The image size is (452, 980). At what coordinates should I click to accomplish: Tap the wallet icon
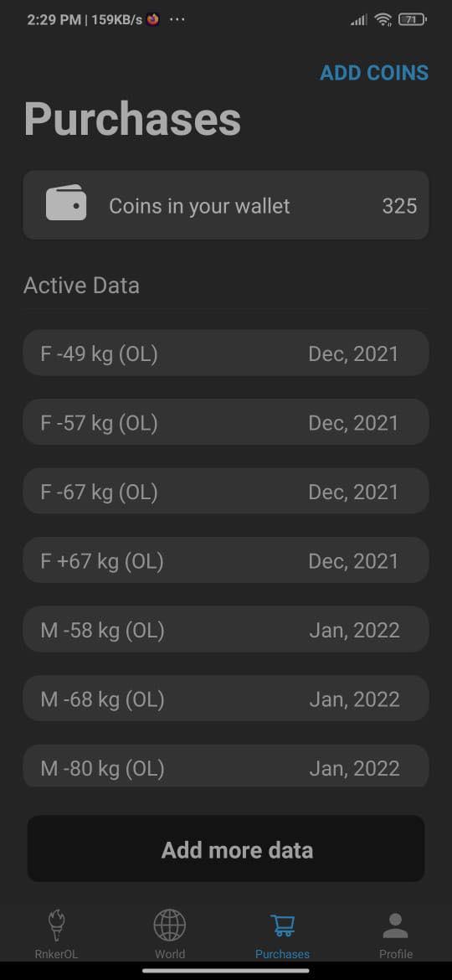click(66, 203)
